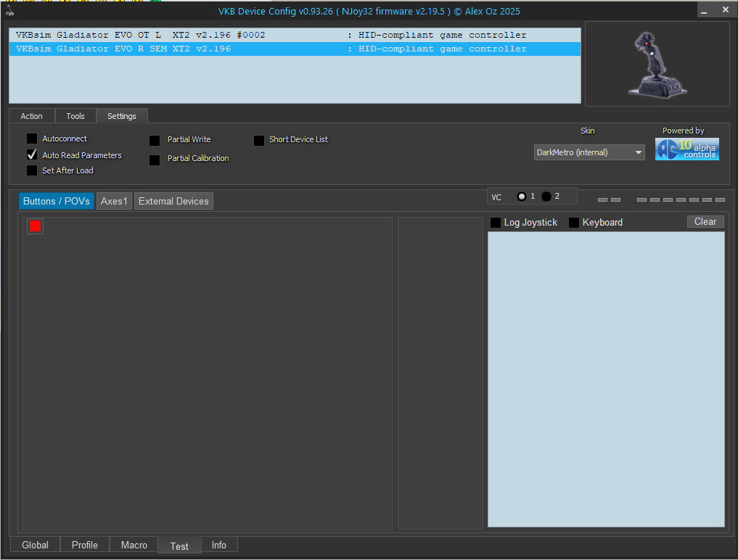Uncheck Auto Read Parameters
The width and height of the screenshot is (738, 560).
[32, 155]
